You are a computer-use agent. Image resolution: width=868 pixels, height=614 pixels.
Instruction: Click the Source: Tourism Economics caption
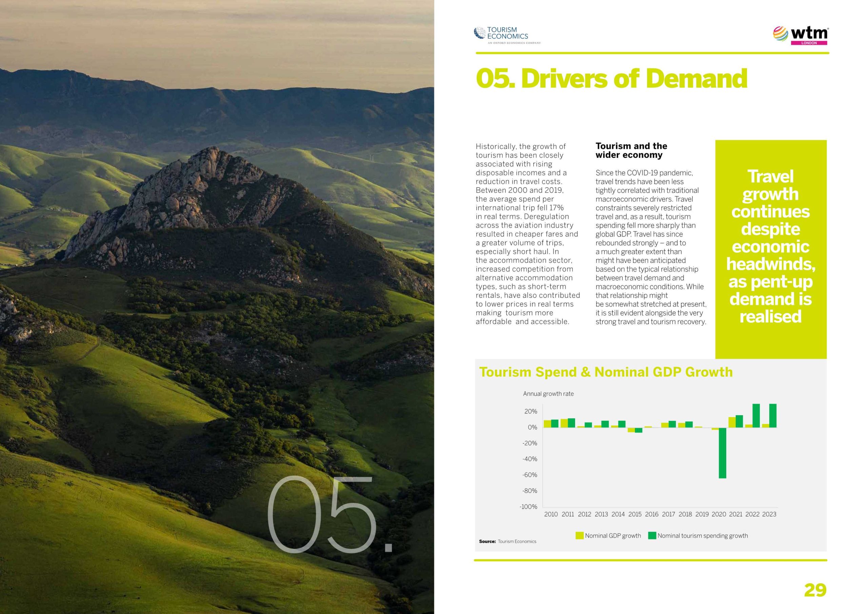pyautogui.click(x=507, y=541)
